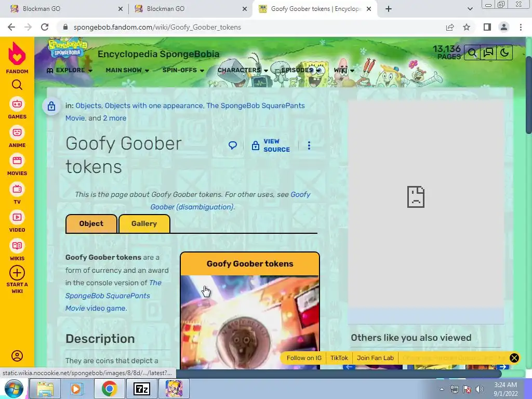Open the wiki Discuss icon in header

coord(488,53)
